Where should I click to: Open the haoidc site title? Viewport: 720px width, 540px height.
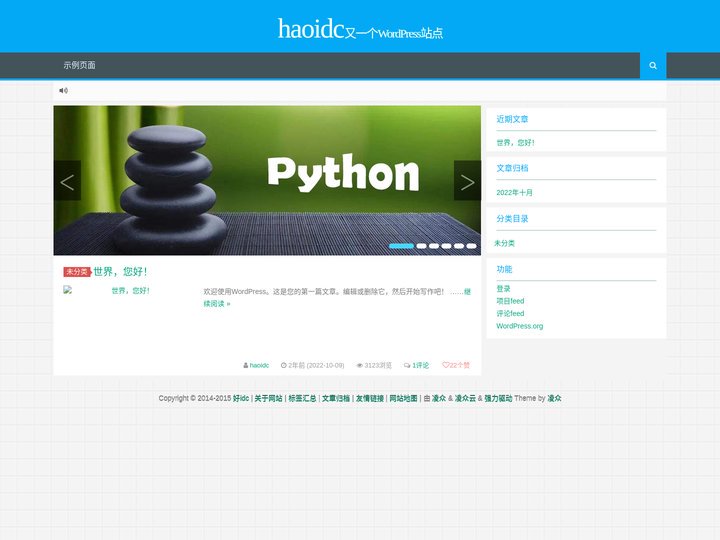[311, 28]
